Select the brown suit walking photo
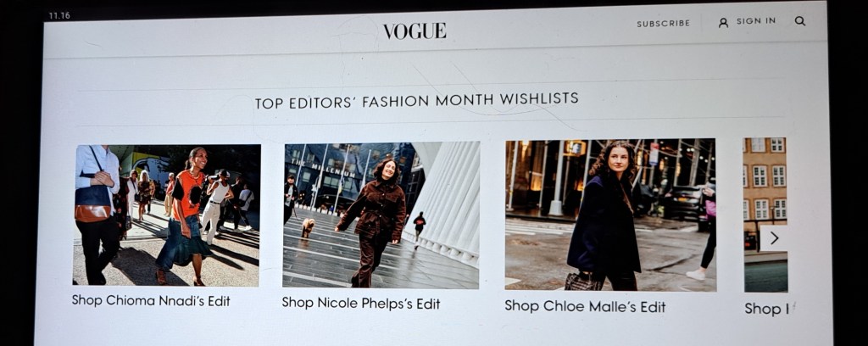 pos(381,215)
